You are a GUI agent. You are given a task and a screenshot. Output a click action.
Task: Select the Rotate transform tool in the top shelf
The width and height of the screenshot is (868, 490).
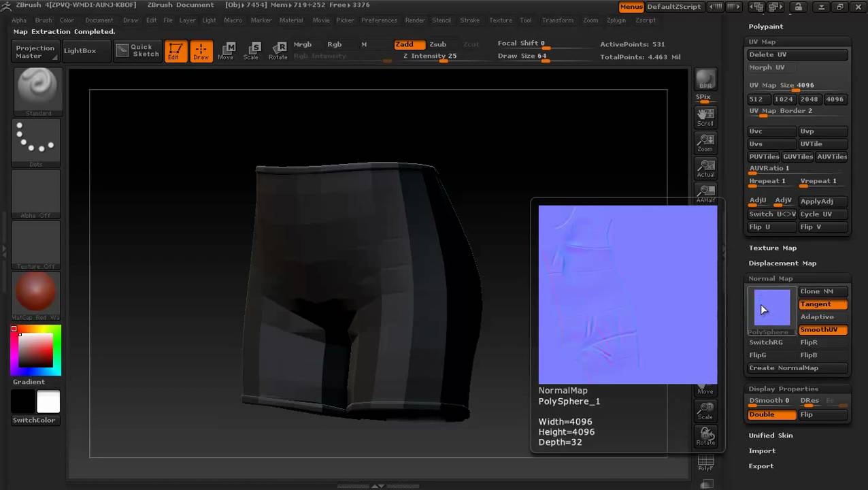[278, 50]
